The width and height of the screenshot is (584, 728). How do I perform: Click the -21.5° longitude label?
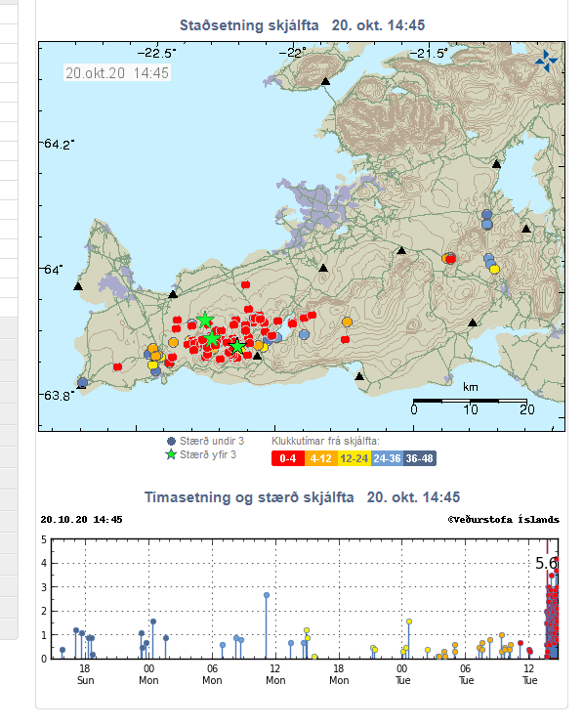430,54
